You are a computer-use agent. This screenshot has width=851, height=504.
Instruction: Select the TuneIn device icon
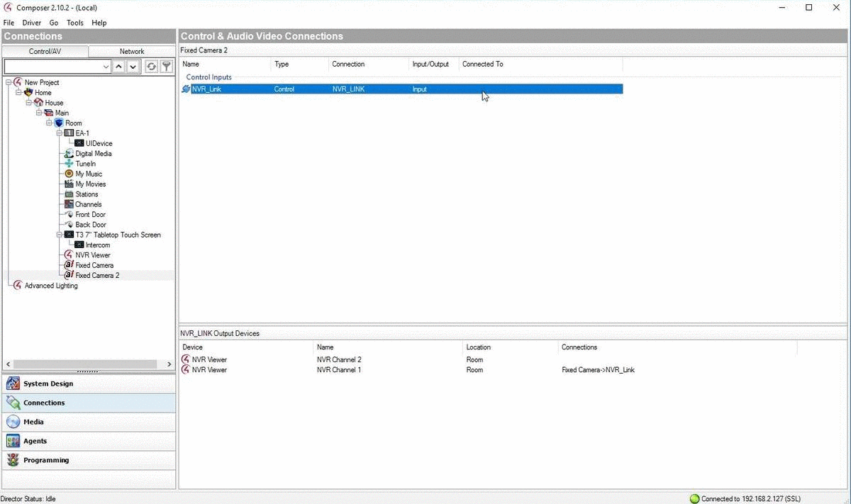[69, 164]
